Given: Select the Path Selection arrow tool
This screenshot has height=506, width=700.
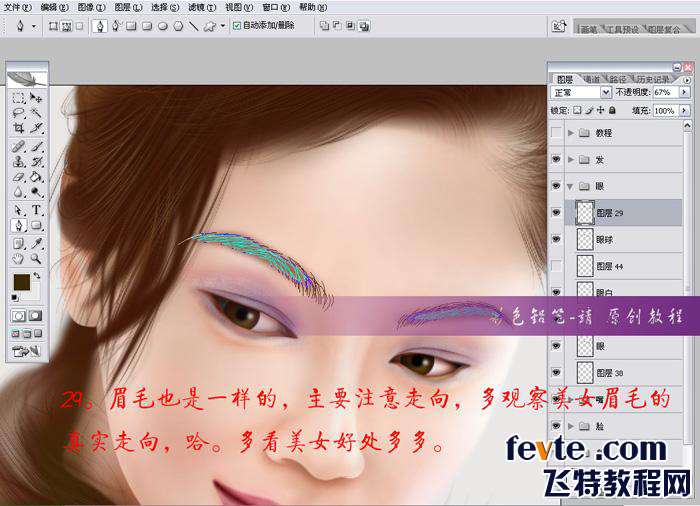Looking at the screenshot, I should point(18,210).
